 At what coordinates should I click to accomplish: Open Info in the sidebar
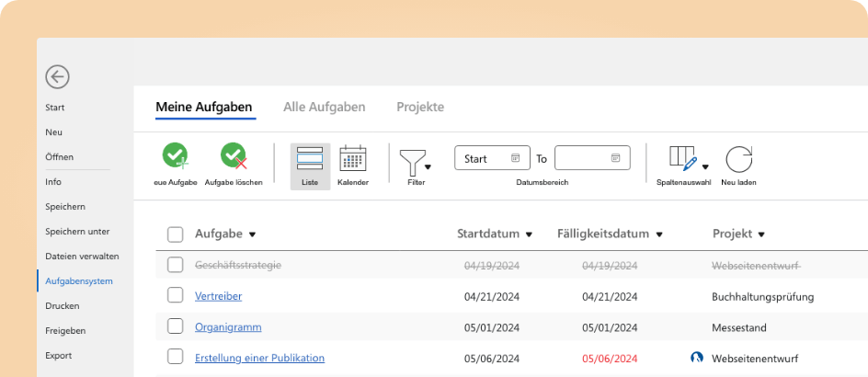[53, 181]
